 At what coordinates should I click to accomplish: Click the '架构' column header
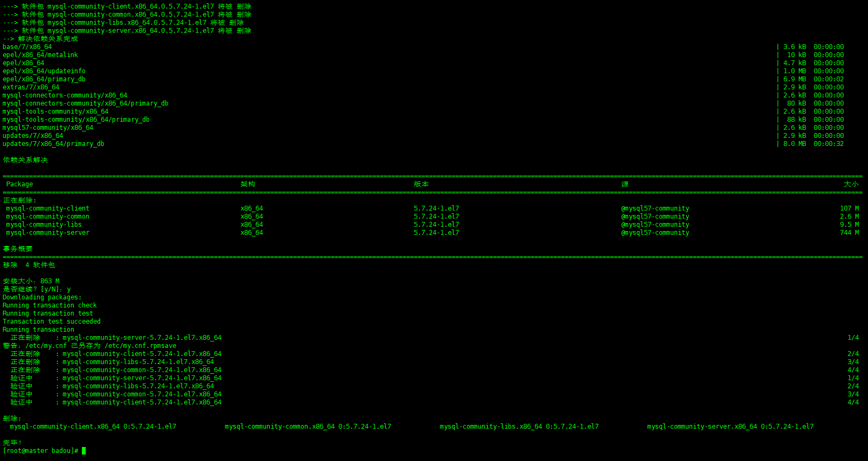[x=248, y=184]
